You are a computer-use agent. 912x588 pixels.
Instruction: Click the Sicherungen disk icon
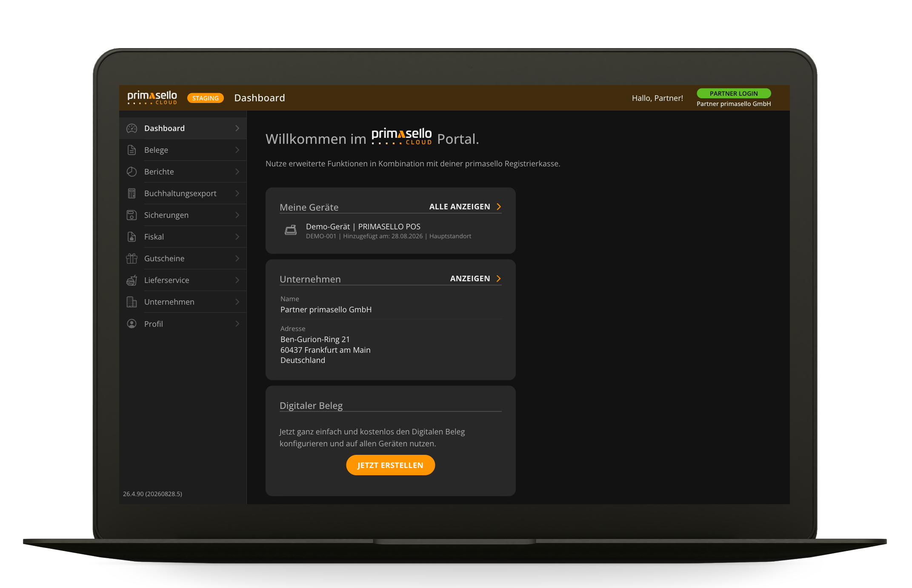(x=132, y=215)
